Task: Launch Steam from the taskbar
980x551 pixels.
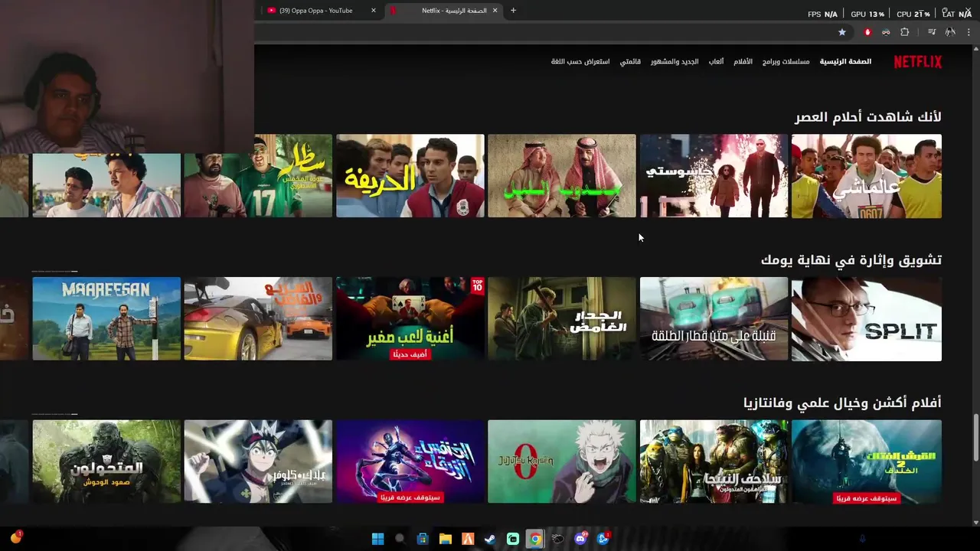Action: coord(490,539)
